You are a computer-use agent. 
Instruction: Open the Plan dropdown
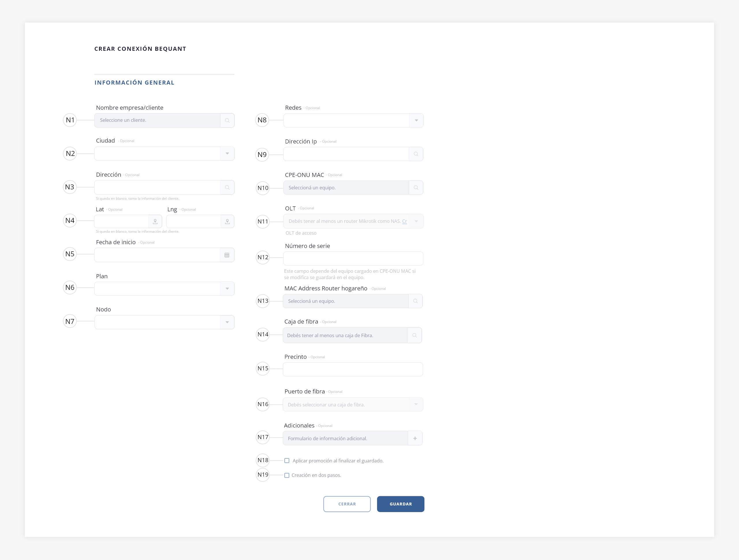[x=227, y=289]
